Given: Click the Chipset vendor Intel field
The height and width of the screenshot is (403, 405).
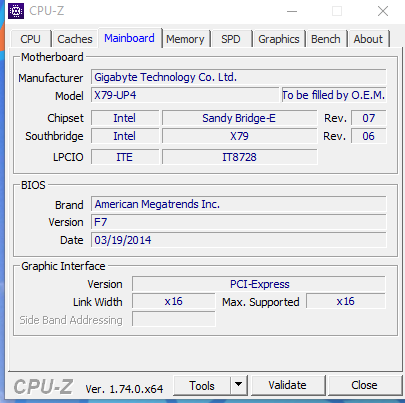Looking at the screenshot, I should point(125,118).
